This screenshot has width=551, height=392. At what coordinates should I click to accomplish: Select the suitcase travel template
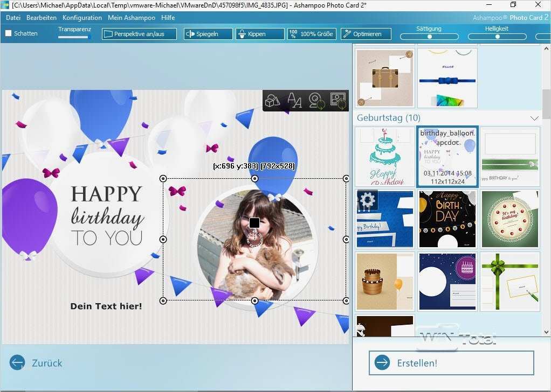point(385,78)
